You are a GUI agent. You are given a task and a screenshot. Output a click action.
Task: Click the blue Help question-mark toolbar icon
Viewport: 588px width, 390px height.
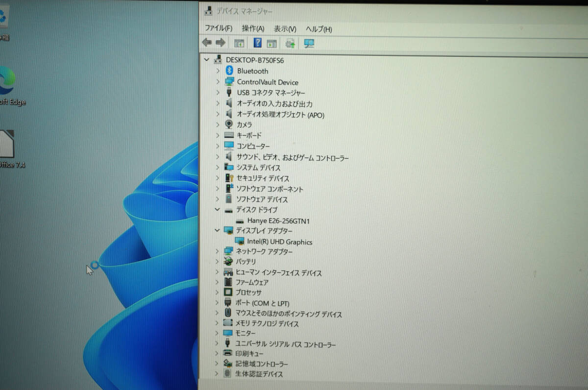(x=258, y=43)
